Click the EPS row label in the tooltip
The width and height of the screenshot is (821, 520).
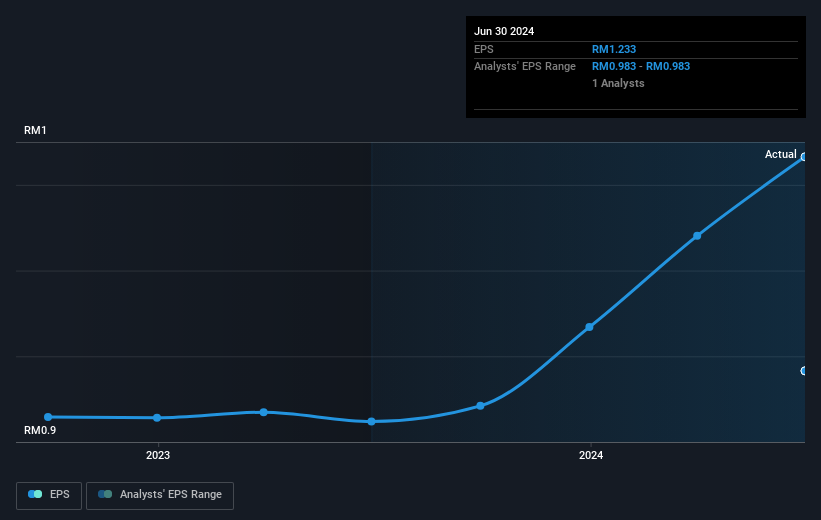point(483,49)
